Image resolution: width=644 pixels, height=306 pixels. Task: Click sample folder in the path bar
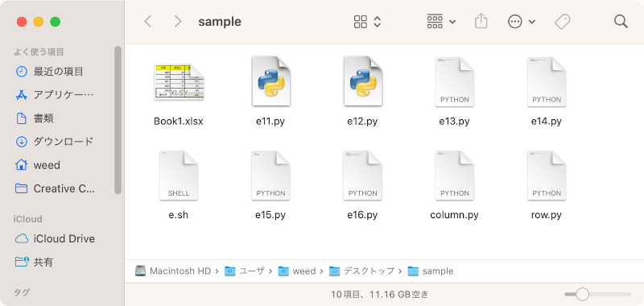(x=431, y=271)
